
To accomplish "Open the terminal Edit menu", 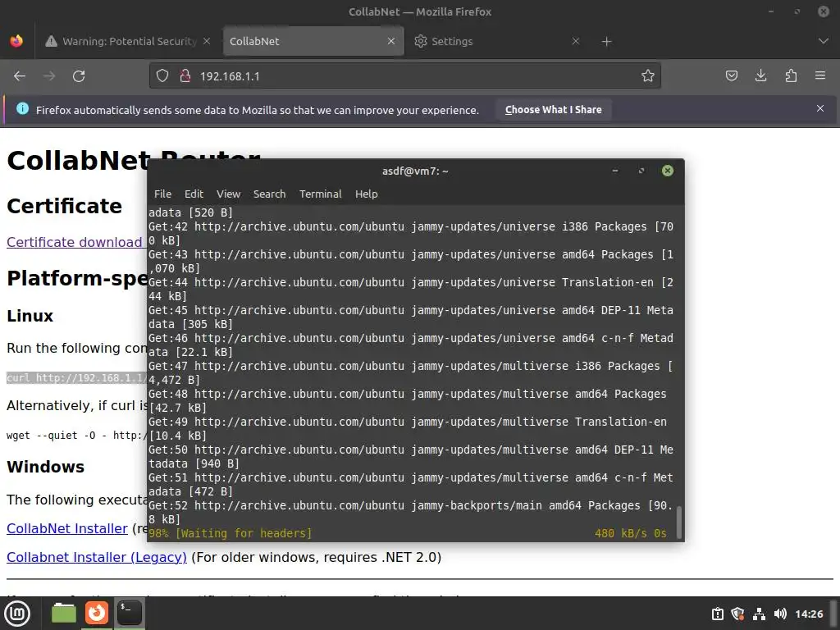I will [x=194, y=194].
